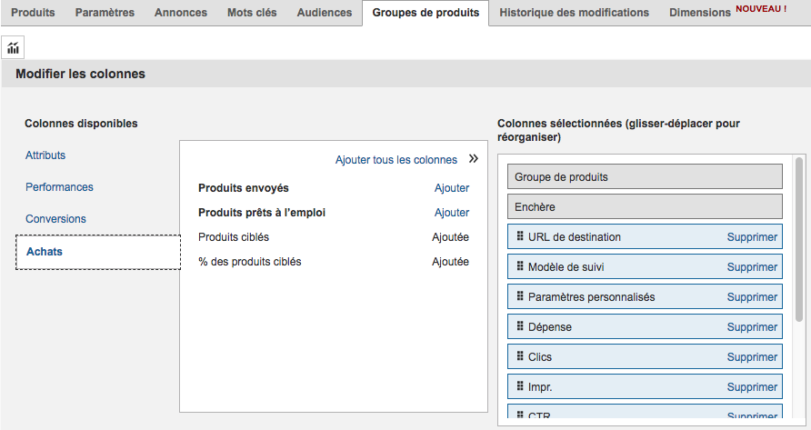Remove the Dépense column

point(752,327)
